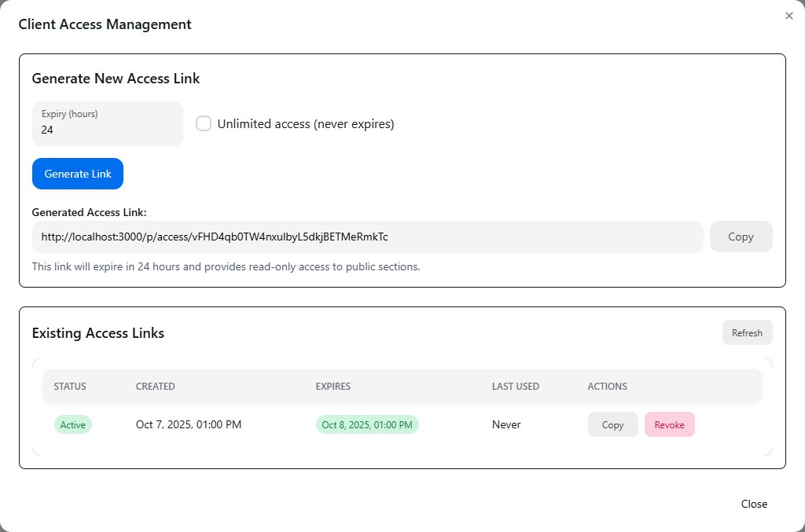Click the Expiry (hours) input field
Screen dimensions: 805x532
click(107, 130)
